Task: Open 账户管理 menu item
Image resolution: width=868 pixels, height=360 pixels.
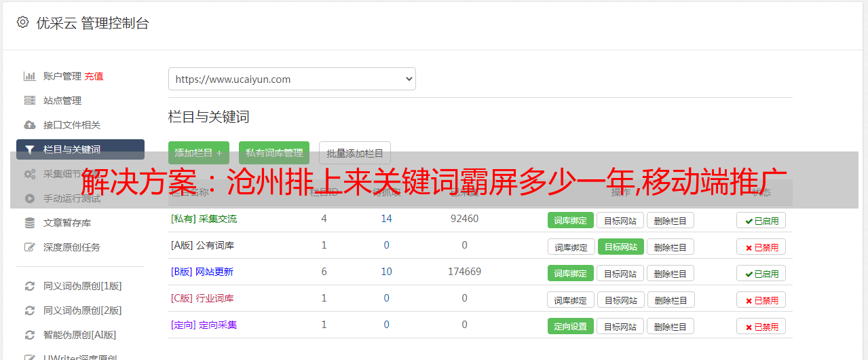Action: (62, 76)
